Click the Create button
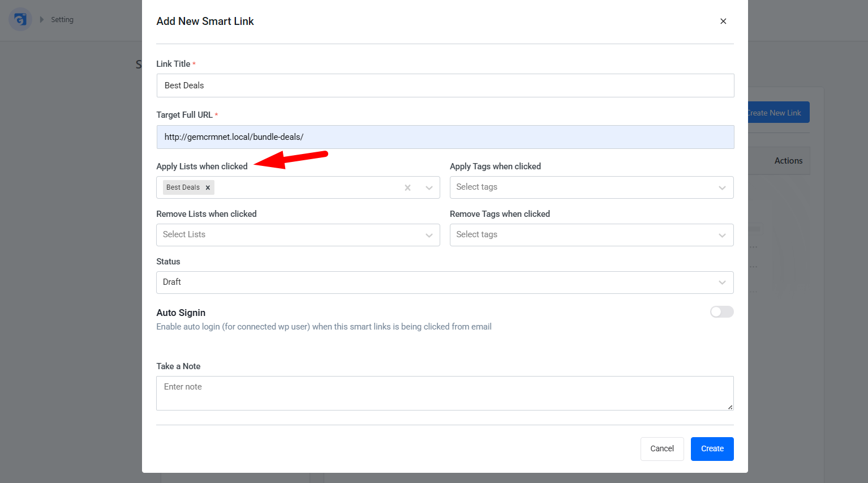The height and width of the screenshot is (483, 868). coord(712,449)
